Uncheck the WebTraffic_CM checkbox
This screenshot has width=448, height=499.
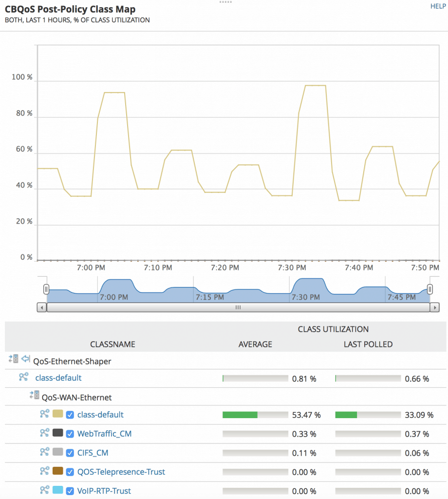click(x=70, y=434)
